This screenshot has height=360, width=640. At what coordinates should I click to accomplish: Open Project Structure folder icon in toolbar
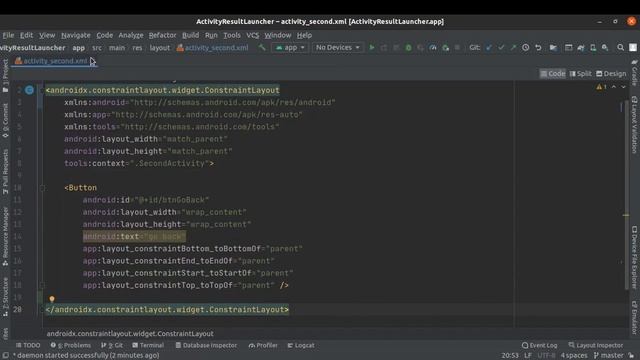[553, 48]
